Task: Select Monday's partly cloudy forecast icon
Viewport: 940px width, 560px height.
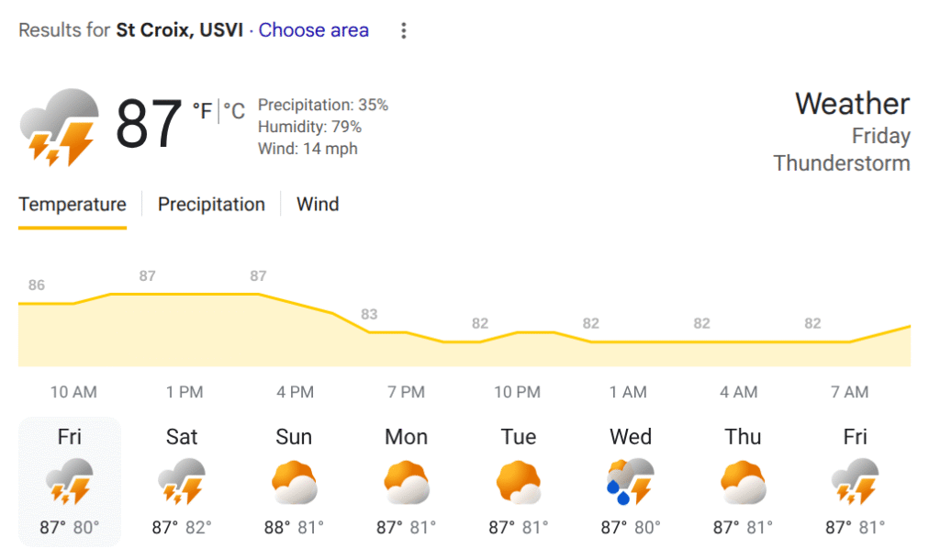Action: click(407, 482)
